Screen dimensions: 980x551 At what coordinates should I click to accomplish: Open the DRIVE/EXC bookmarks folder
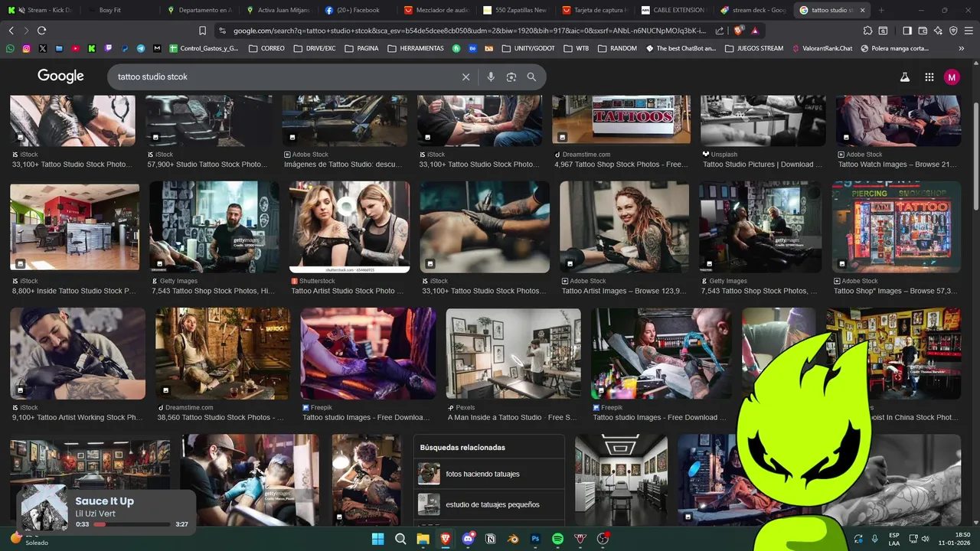click(315, 48)
